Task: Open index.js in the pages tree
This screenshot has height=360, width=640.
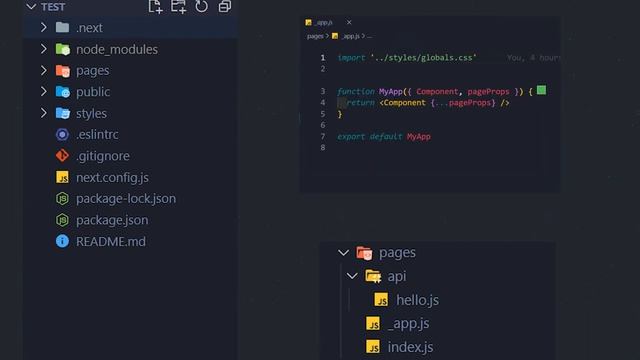Action: click(410, 347)
